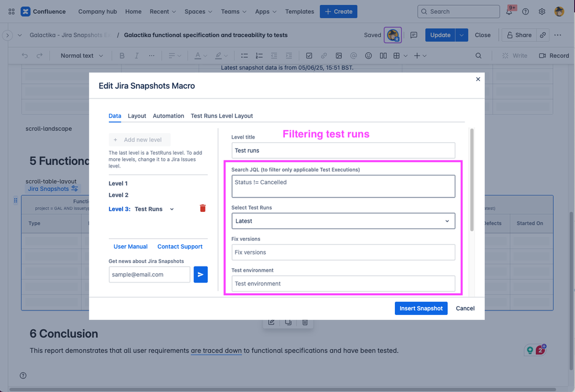Click the Search JQL text area
Image resolution: width=575 pixels, height=392 pixels.
tap(343, 187)
